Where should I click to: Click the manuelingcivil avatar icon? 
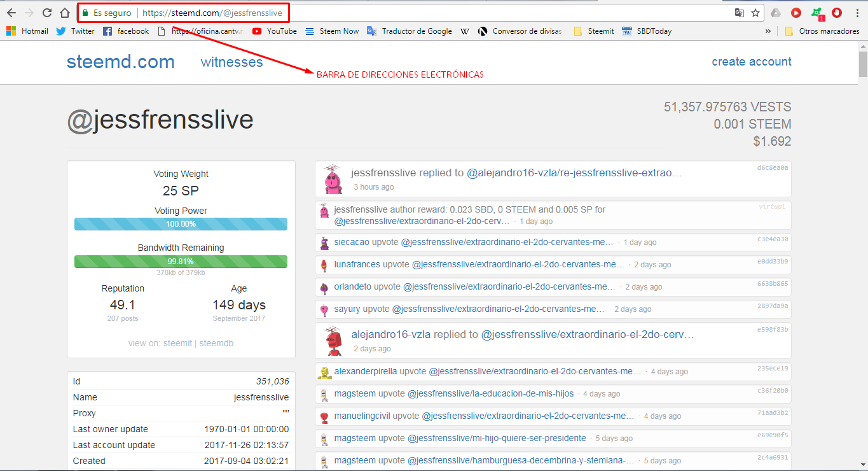324,416
